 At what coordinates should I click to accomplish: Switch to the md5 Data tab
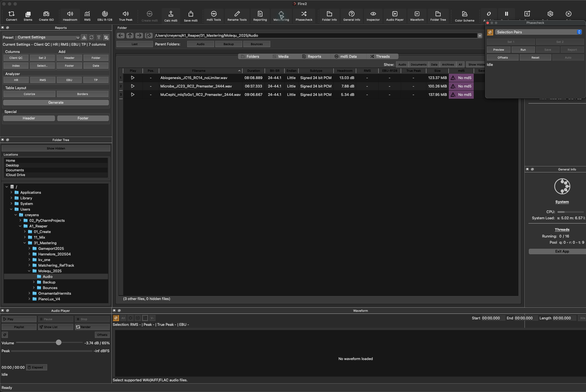[x=345, y=56]
